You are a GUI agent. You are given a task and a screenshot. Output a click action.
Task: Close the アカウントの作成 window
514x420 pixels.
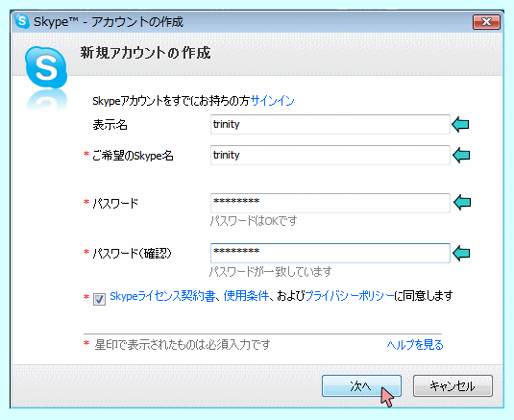(486, 22)
